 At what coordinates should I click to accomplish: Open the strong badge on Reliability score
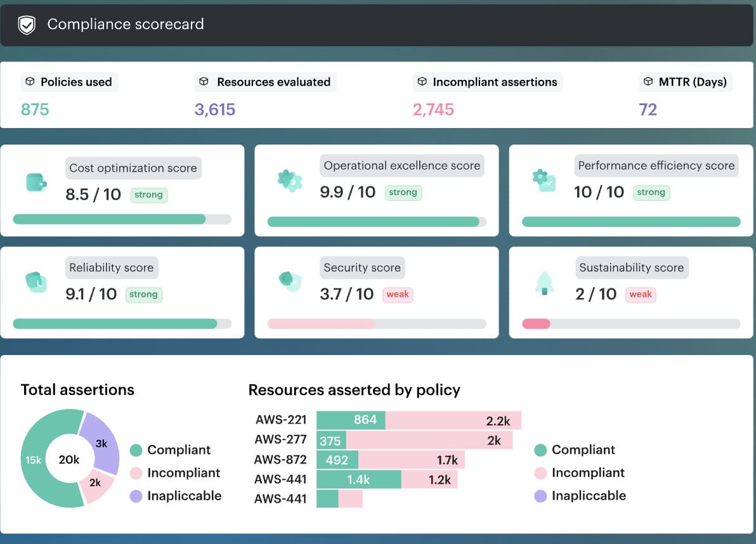click(143, 294)
